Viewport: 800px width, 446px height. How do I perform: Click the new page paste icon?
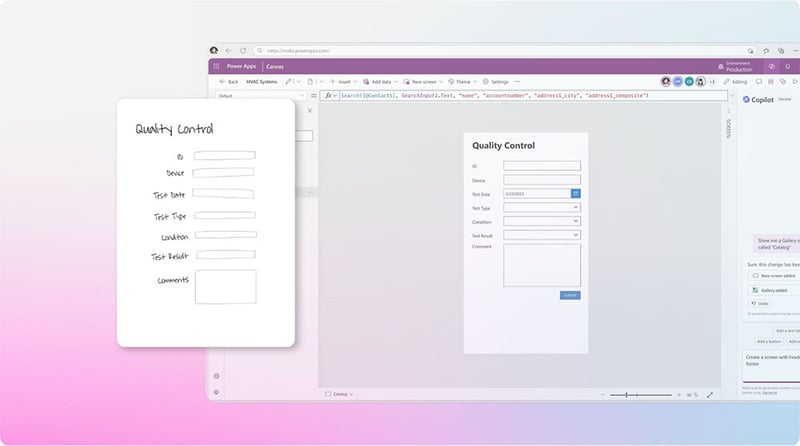(310, 82)
